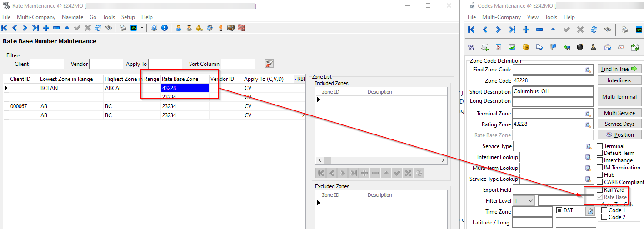This screenshot has height=229, width=644.
Task: Jump to last record in Rate Maintenance toolbar
Action: click(35, 28)
